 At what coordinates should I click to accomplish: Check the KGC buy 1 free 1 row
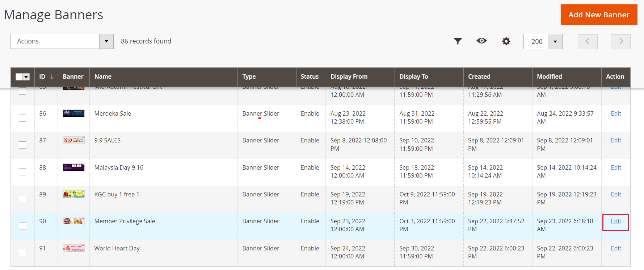point(22,199)
